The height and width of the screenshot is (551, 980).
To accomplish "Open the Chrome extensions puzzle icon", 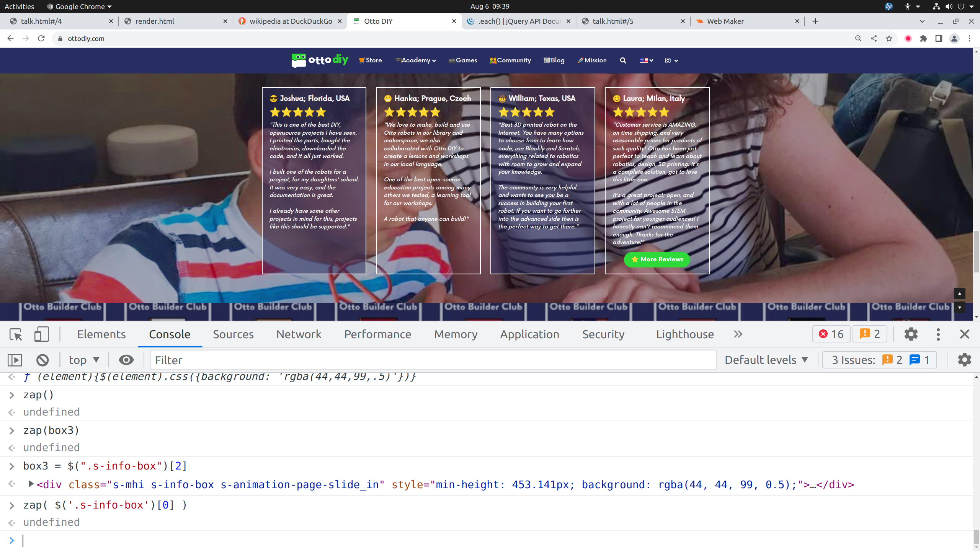I will [923, 39].
